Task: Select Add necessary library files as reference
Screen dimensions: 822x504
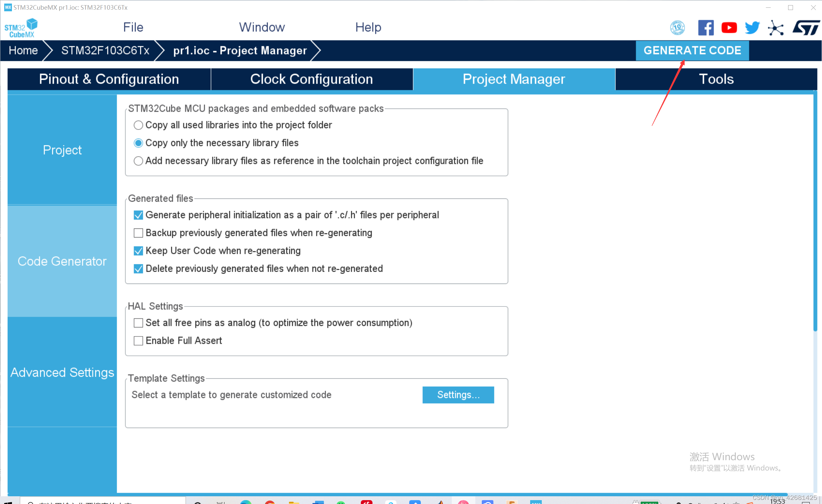Action: click(138, 161)
